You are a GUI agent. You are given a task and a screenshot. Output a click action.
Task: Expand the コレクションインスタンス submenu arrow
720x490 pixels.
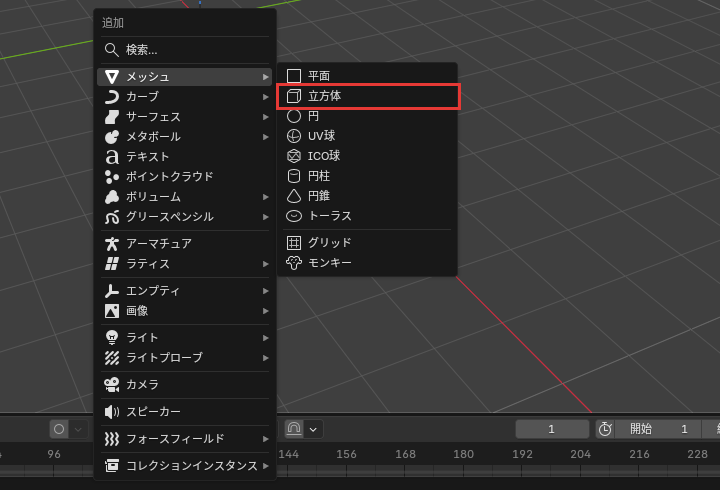[x=265, y=466]
